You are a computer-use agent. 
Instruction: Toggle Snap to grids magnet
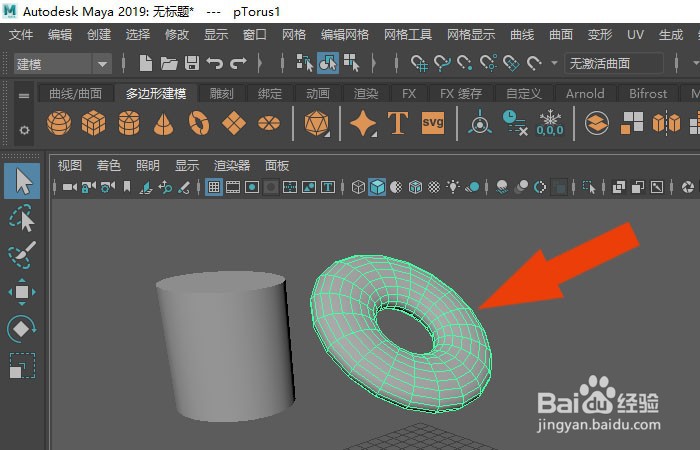[x=419, y=63]
